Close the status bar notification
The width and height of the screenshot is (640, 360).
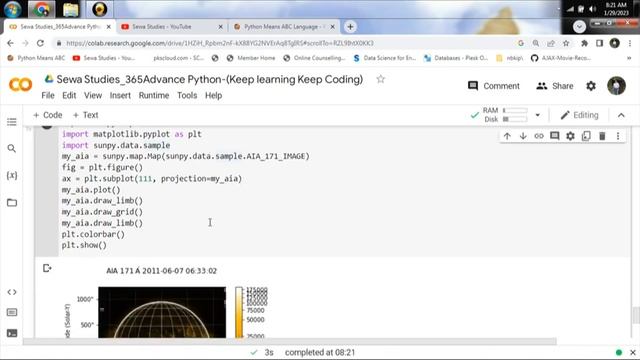633,352
